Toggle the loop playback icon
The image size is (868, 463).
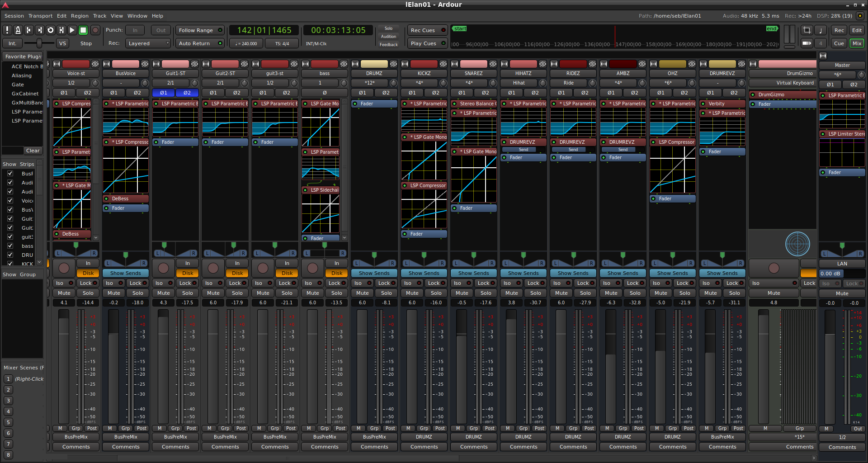tap(51, 30)
